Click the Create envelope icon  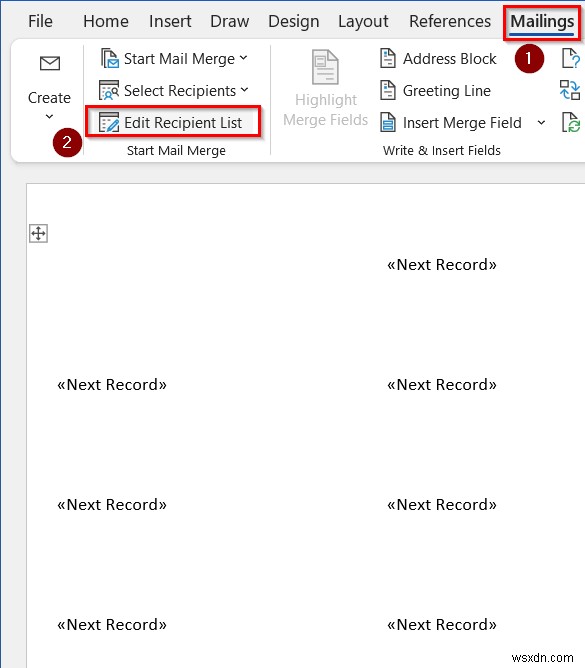pos(50,63)
